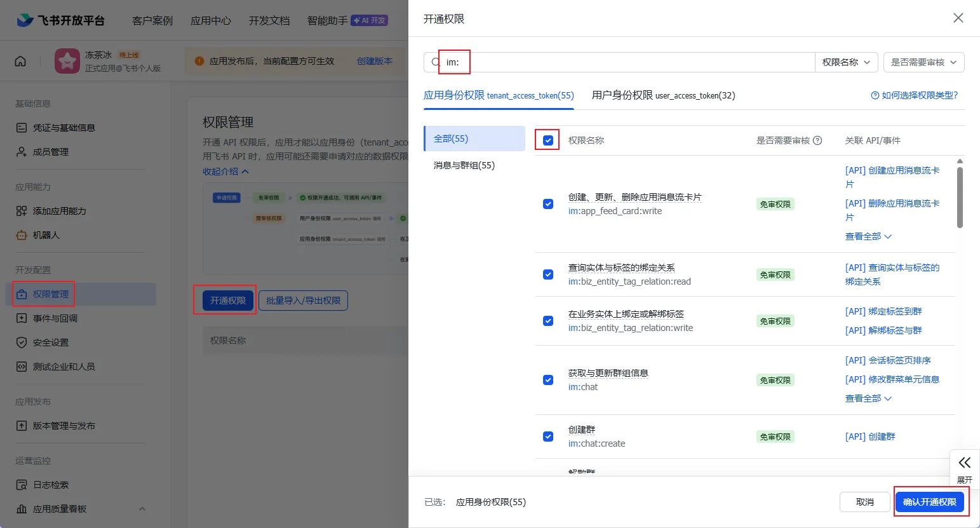Open the 是否需要审核 filter dropdown
The image size is (980, 528).
923,62
